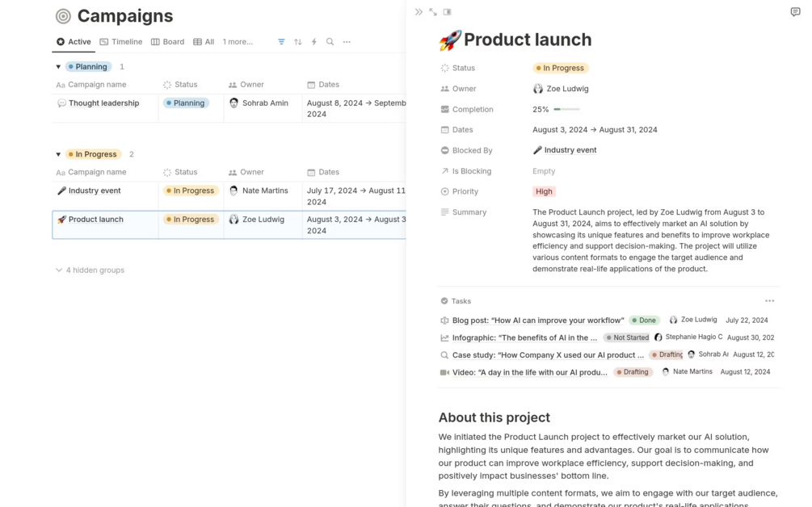This screenshot has height=507, width=812.
Task: Open the Thought leadership campaign
Action: tap(103, 103)
